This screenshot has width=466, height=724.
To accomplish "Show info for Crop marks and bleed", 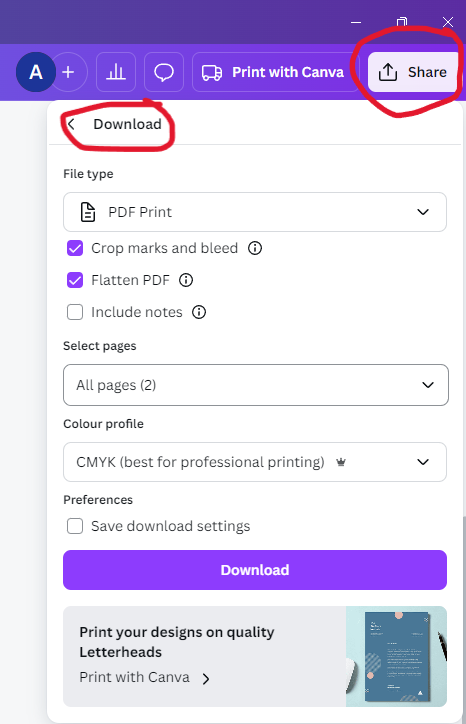I will click(x=255, y=248).
